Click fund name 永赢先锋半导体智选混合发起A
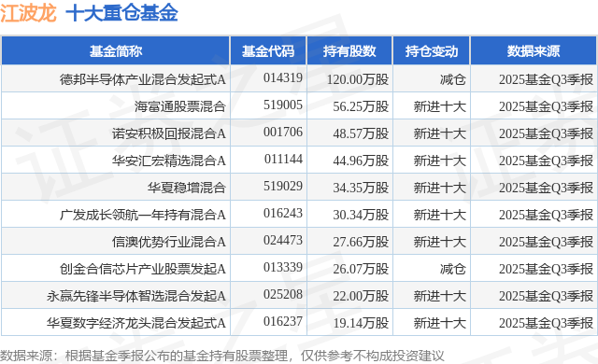The image size is (598, 364). pyautogui.click(x=136, y=296)
